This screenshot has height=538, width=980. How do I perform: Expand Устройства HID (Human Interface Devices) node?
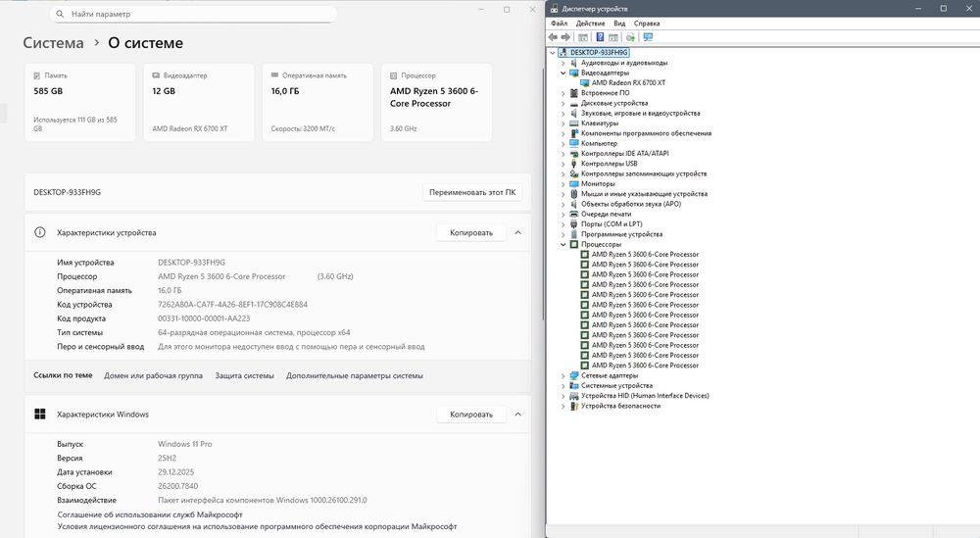[x=563, y=396]
